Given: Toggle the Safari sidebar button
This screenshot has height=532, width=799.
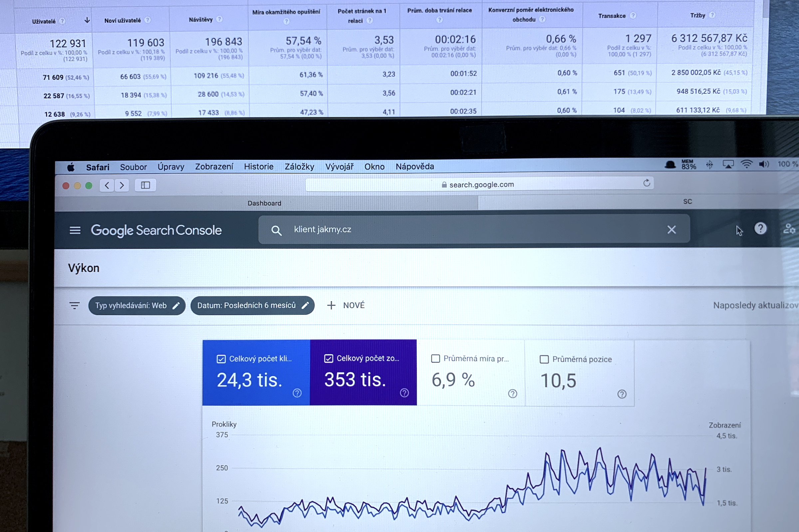Looking at the screenshot, I should [x=145, y=185].
